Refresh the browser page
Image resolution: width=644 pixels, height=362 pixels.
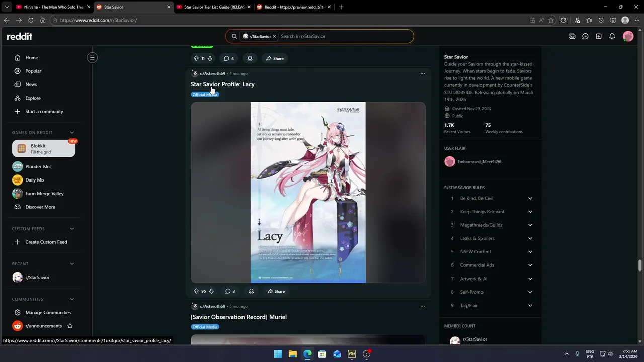point(31,20)
